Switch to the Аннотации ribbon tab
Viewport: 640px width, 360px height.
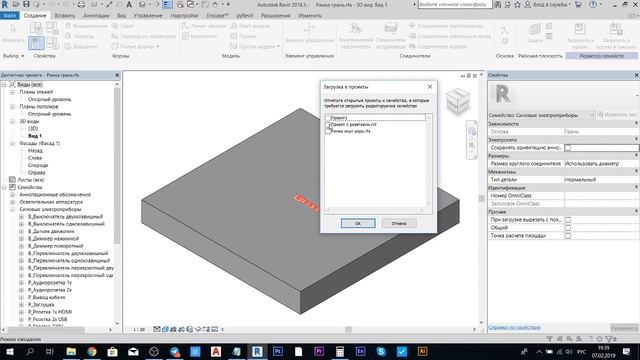[96, 16]
